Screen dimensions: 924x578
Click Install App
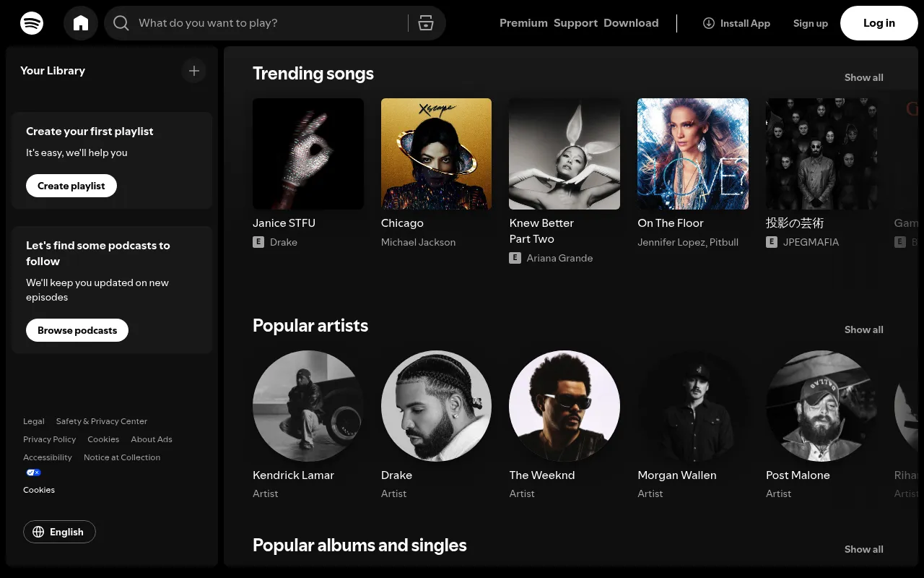pyautogui.click(x=736, y=23)
